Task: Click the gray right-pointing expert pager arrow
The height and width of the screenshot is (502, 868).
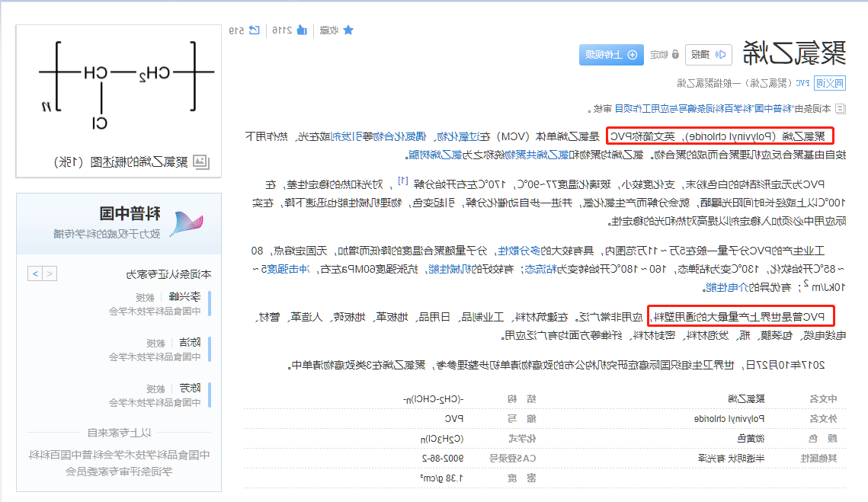Action: [x=50, y=273]
